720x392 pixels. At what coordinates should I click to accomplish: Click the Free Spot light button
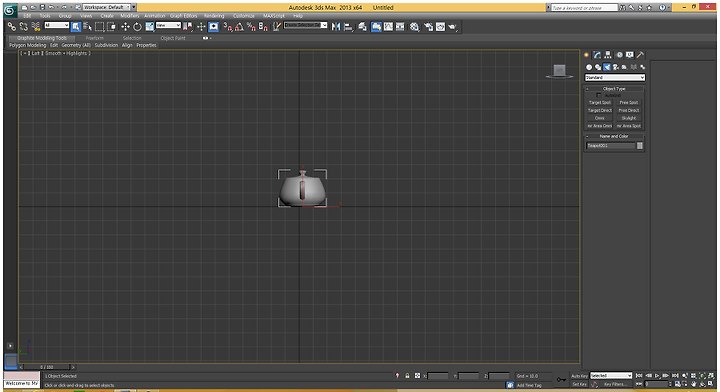629,102
